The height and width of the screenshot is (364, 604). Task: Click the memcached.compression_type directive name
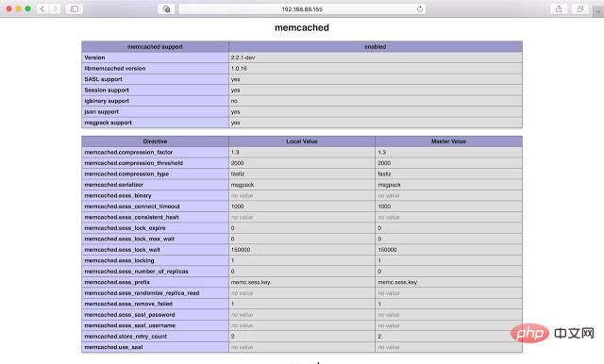coord(126,174)
